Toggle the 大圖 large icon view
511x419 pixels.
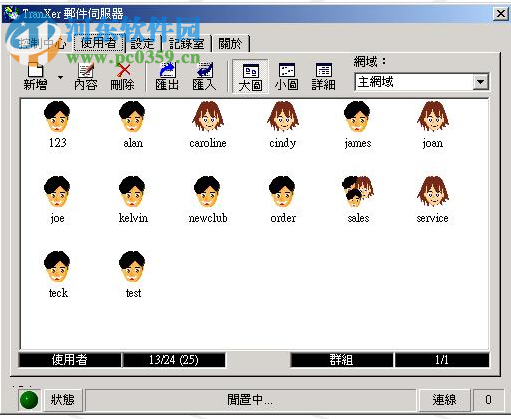[250, 77]
